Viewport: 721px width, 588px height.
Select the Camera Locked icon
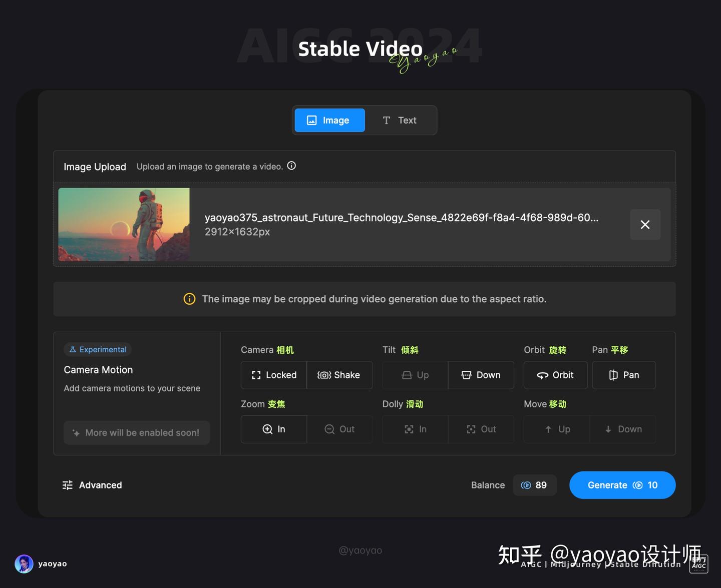[273, 375]
